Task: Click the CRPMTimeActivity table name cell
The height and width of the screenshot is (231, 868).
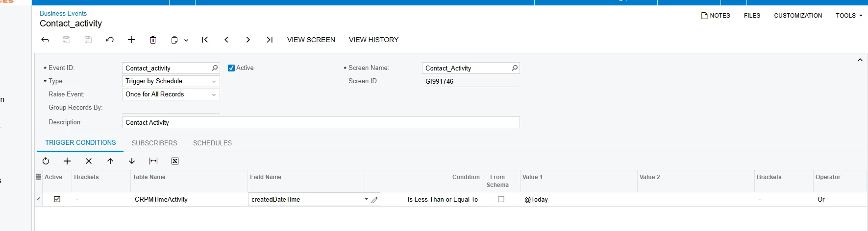Action: point(189,199)
